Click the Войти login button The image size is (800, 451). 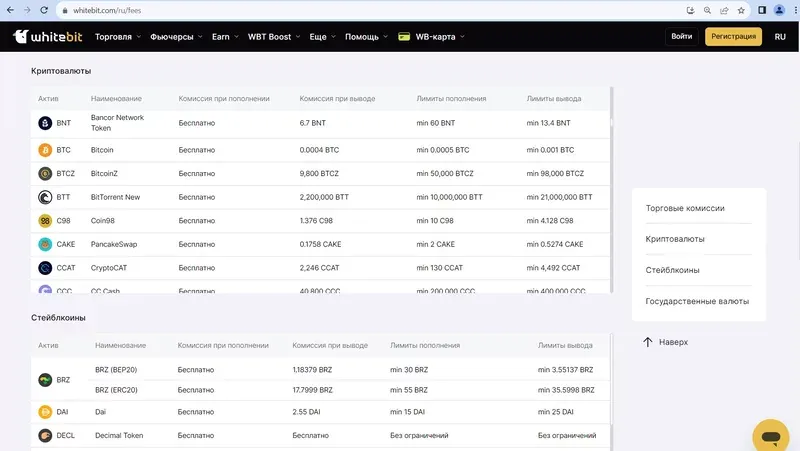tap(682, 36)
